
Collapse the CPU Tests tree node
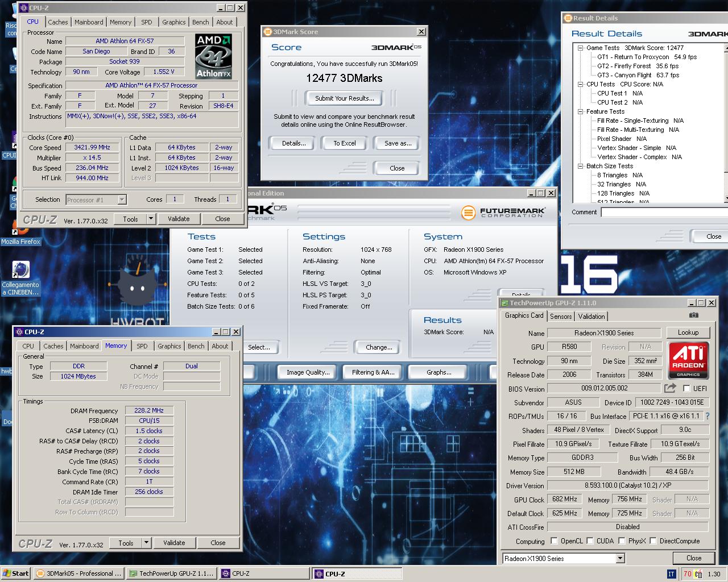(x=580, y=84)
